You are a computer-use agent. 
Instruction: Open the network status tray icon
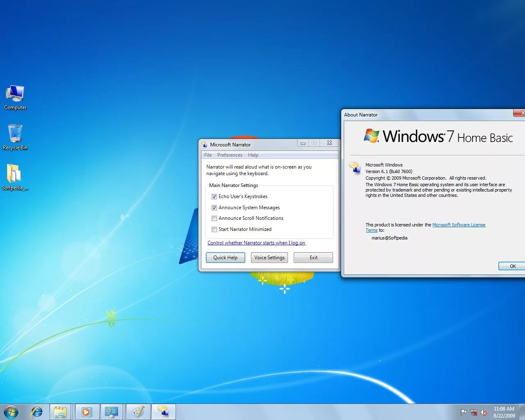pyautogui.click(x=474, y=412)
